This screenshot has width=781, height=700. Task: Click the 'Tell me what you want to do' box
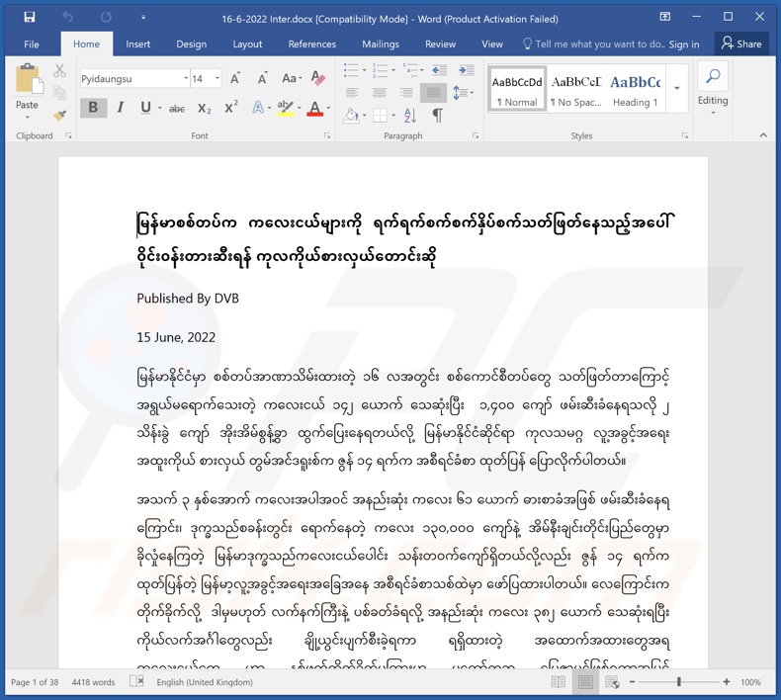[599, 44]
